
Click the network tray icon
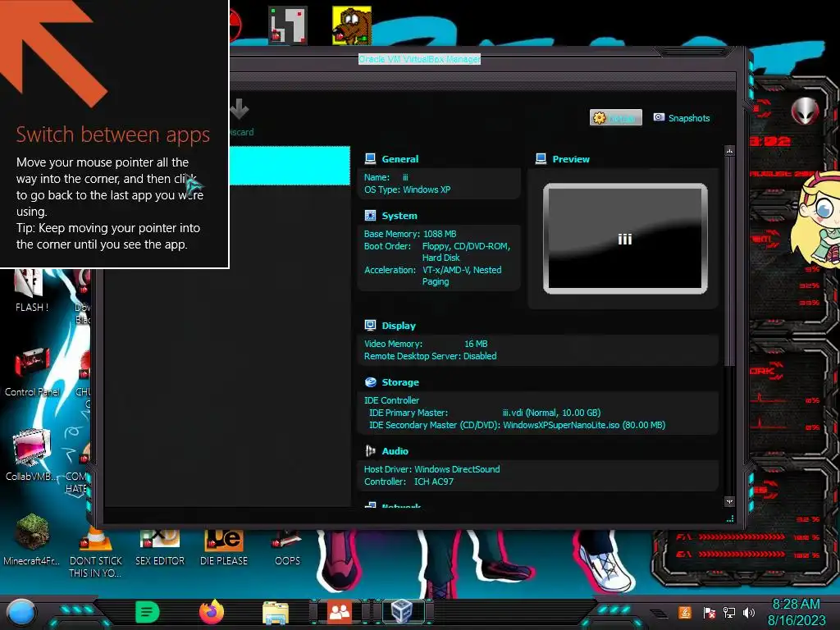pyautogui.click(x=728, y=612)
